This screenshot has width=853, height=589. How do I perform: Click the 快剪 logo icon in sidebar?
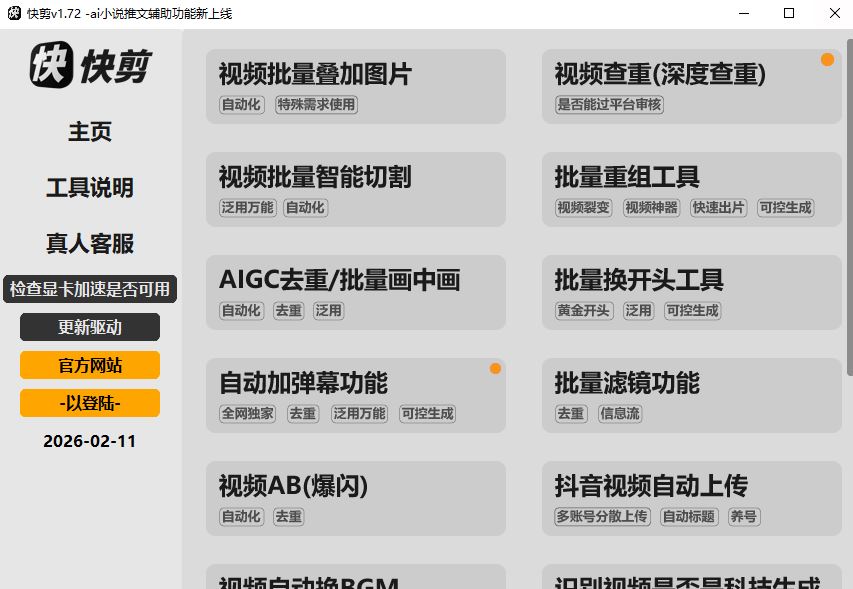[x=51, y=66]
